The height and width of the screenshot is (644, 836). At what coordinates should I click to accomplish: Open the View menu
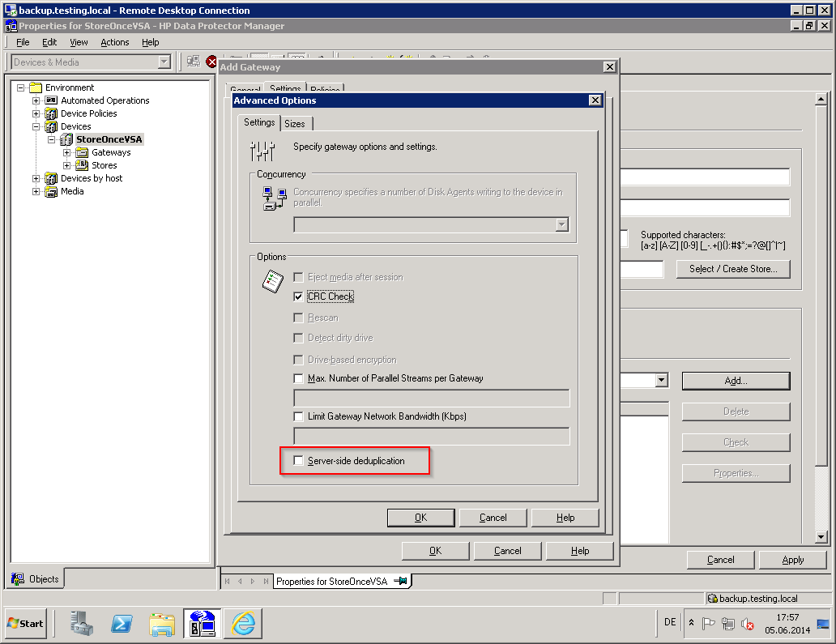79,42
